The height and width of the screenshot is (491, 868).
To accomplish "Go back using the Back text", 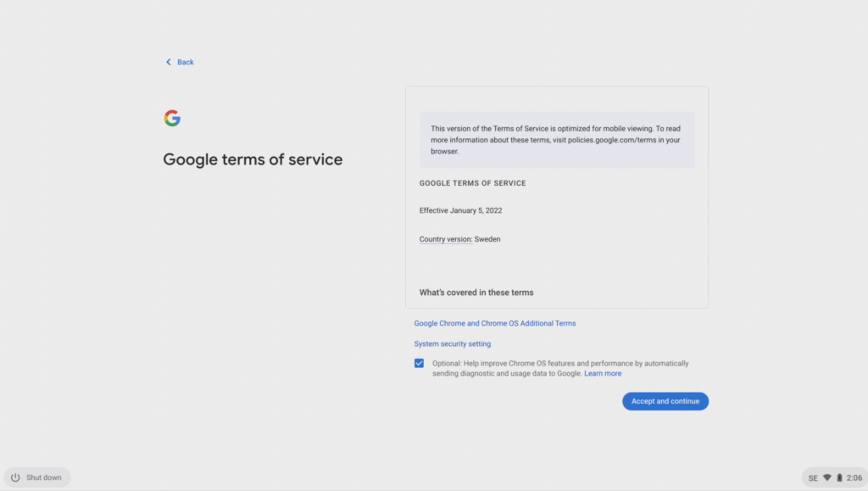I will (186, 62).
